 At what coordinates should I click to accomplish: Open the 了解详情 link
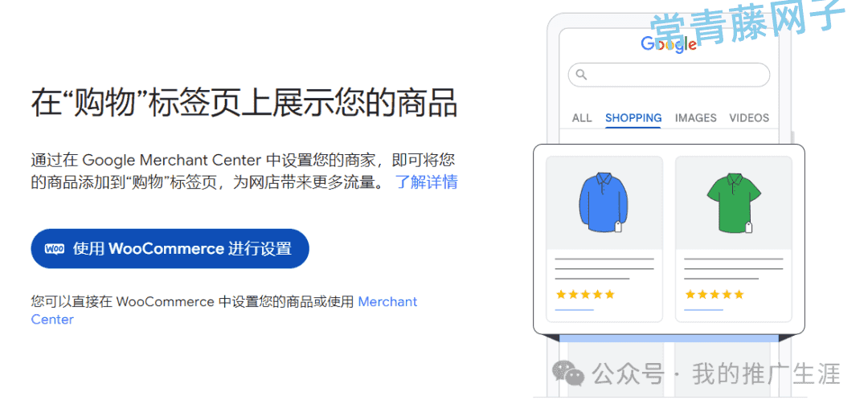(x=426, y=182)
